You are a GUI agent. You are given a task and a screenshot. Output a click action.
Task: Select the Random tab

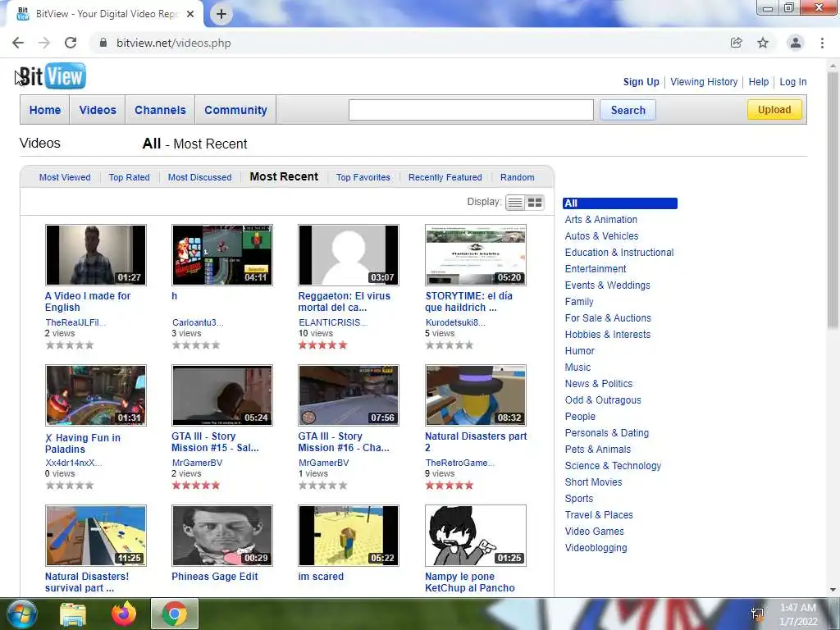[x=518, y=177]
